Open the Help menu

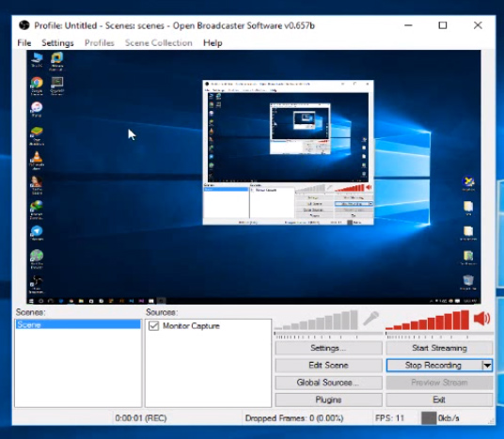tap(213, 42)
